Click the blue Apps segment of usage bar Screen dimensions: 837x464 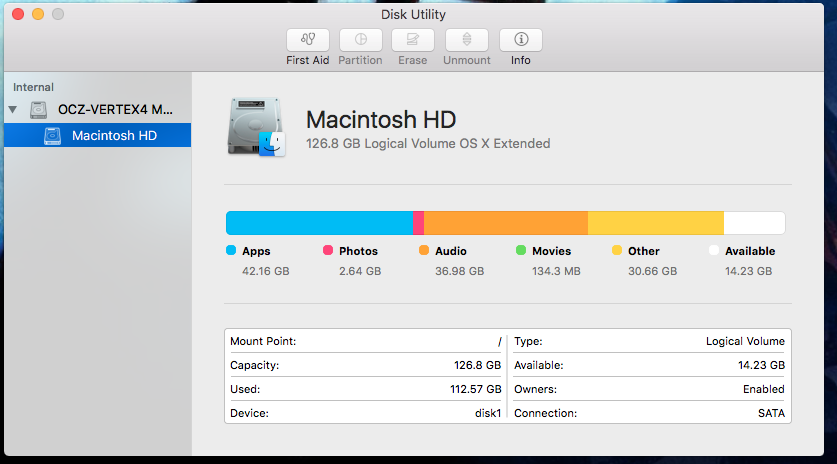tap(319, 223)
